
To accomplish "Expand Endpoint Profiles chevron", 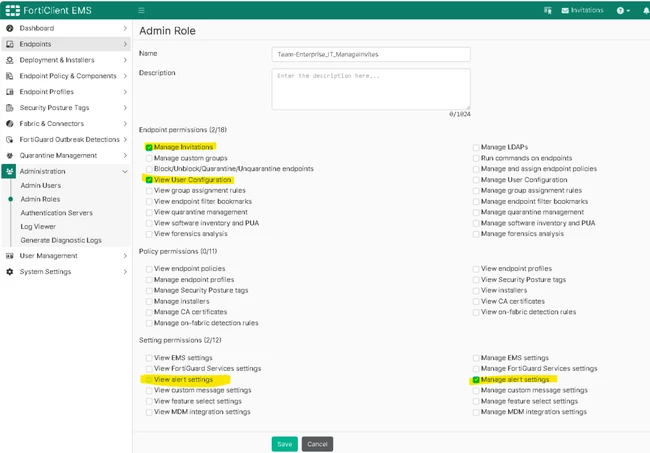I will tap(125, 92).
